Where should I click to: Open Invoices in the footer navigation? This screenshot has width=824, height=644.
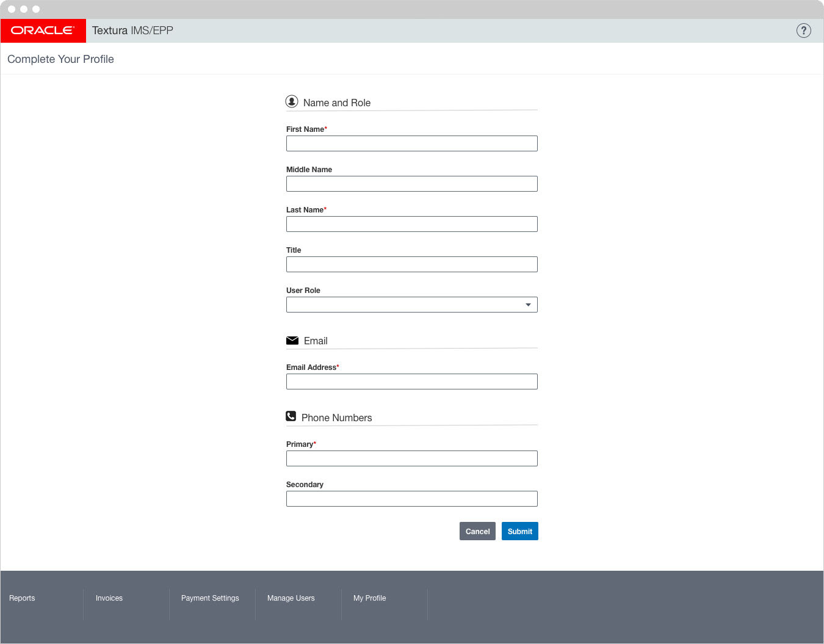[109, 598]
